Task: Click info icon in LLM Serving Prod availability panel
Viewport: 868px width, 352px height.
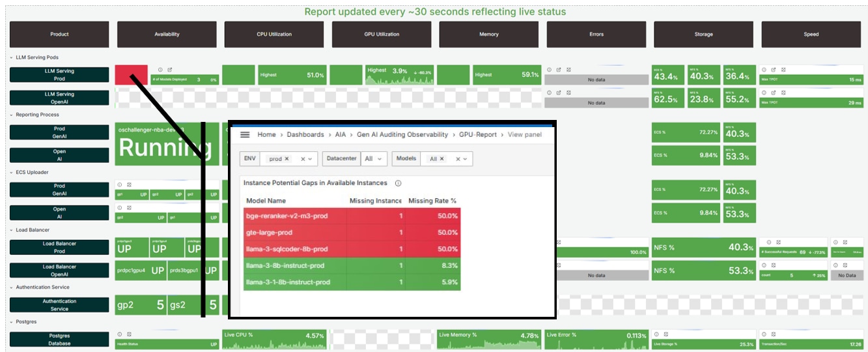Action: coord(160,70)
